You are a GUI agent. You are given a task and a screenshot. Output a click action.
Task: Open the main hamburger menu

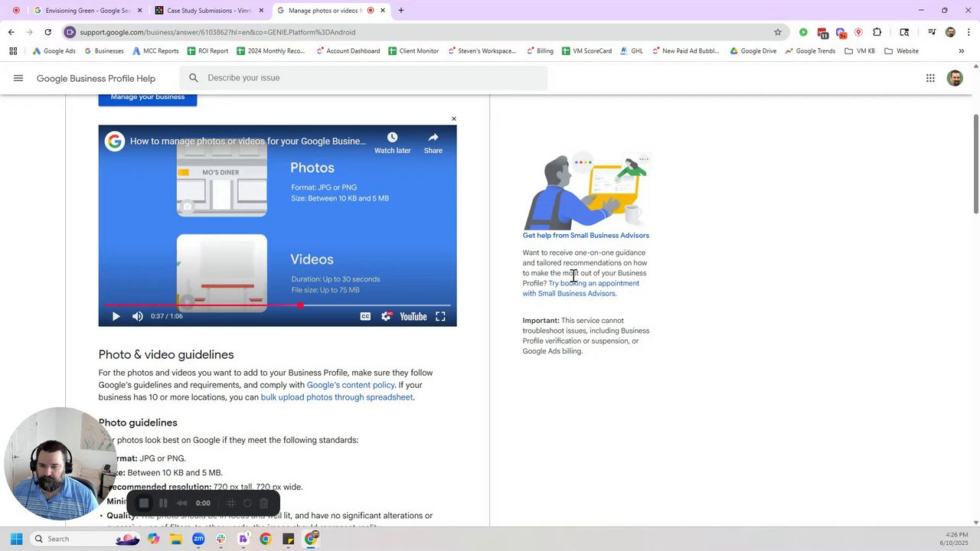18,78
